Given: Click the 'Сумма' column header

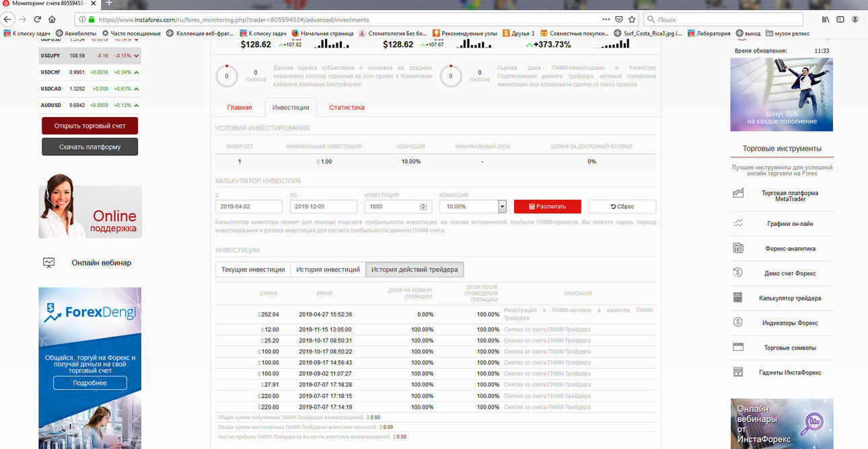Looking at the screenshot, I should click(x=268, y=293).
